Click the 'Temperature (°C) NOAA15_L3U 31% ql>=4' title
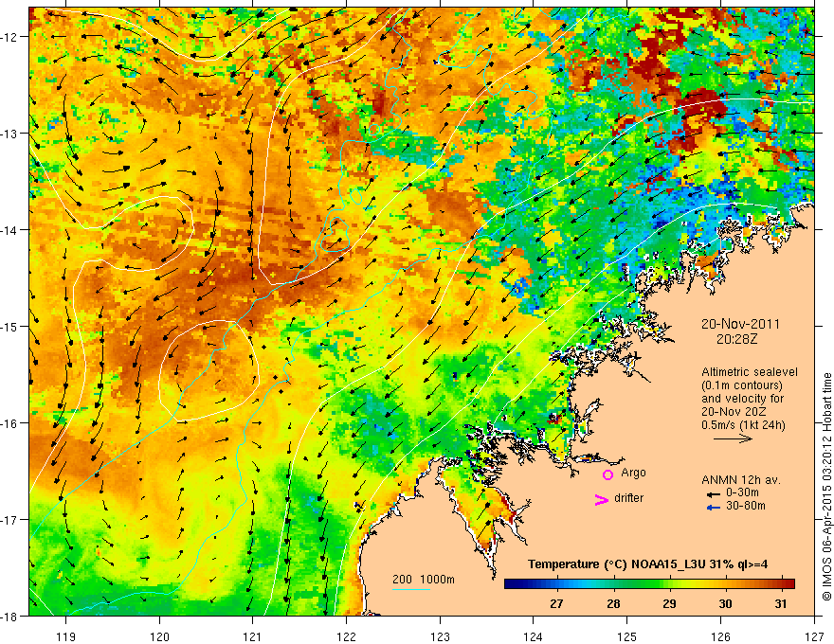Image resolution: width=834 pixels, height=644 pixels. coord(647,564)
